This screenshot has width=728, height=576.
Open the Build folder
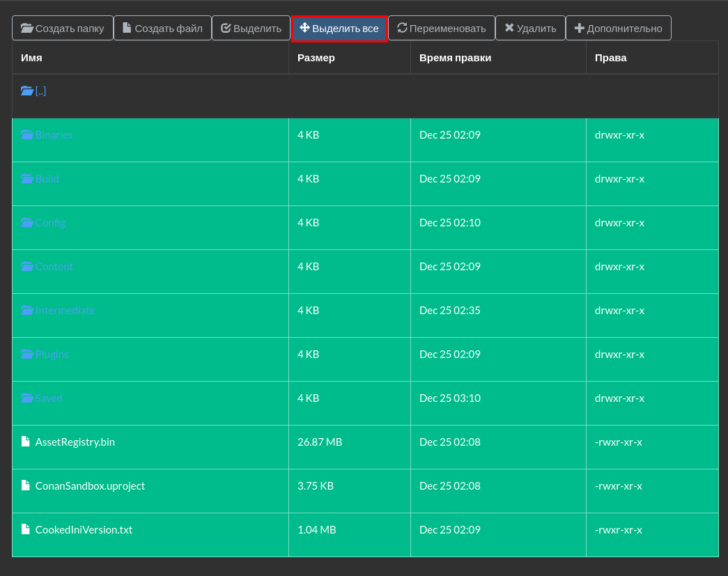click(x=47, y=179)
